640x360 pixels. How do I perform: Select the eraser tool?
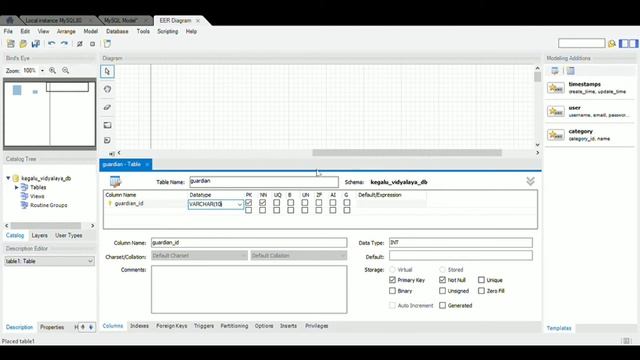[107, 107]
